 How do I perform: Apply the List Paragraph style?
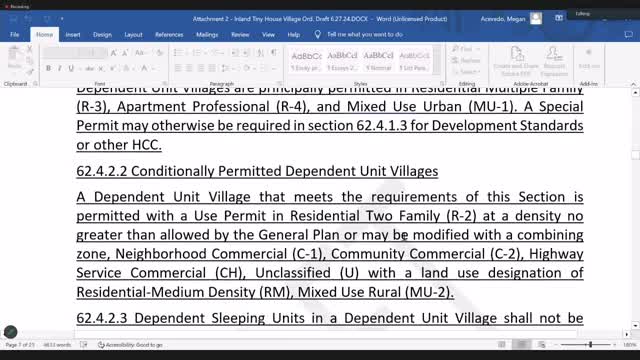tap(414, 60)
